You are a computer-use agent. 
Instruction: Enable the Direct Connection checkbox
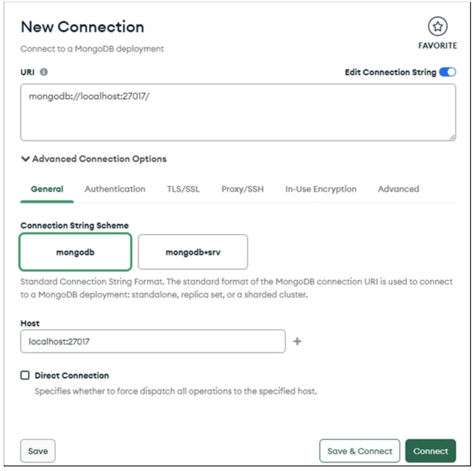click(25, 375)
